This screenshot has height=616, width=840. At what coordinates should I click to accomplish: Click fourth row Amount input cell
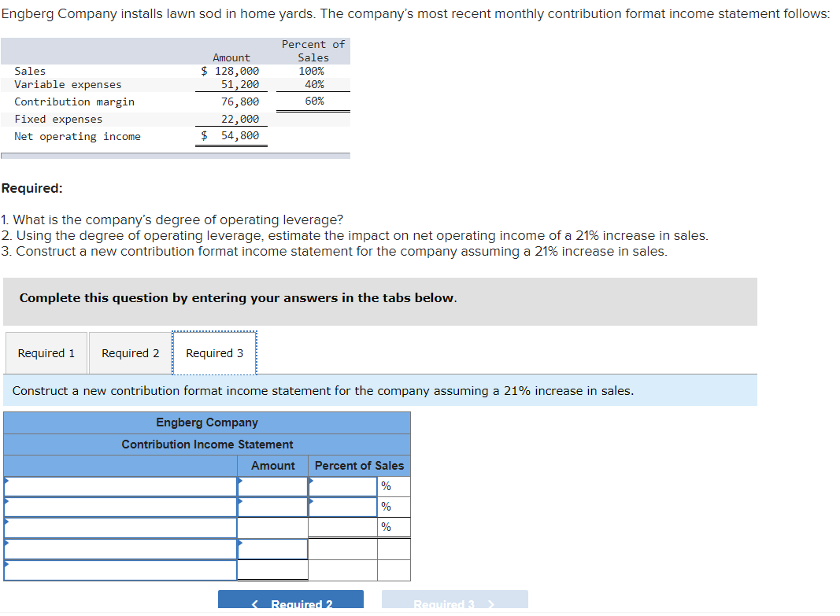point(272,549)
